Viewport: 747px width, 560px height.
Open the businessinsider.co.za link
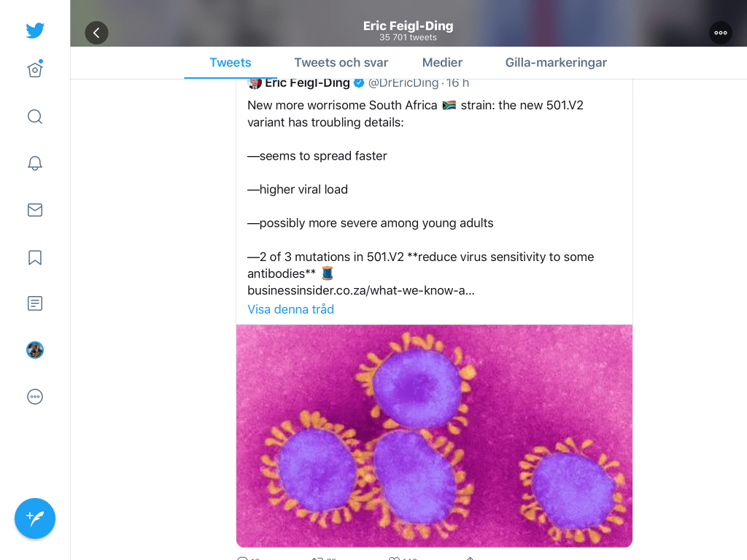(361, 290)
